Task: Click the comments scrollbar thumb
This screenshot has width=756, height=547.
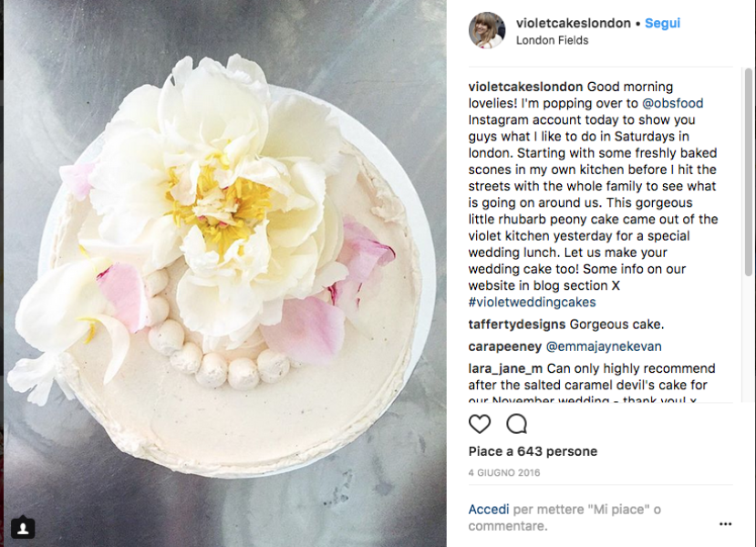Action: click(x=749, y=172)
